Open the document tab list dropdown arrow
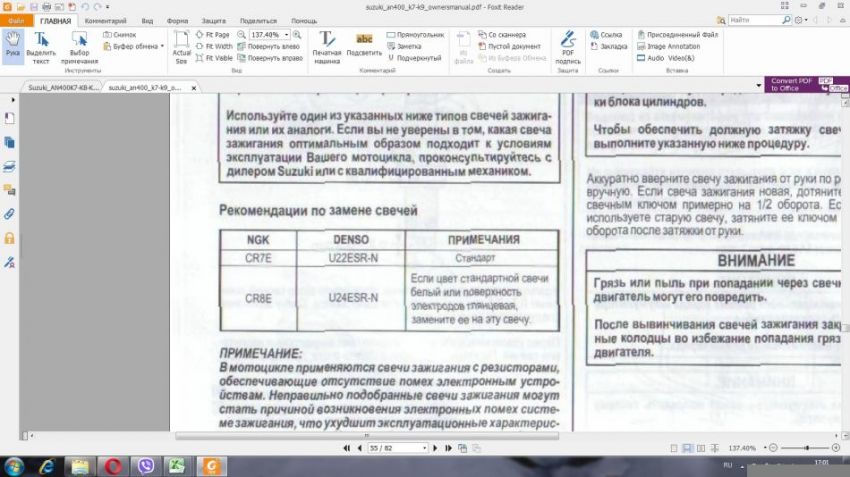The image size is (850, 477). click(758, 86)
